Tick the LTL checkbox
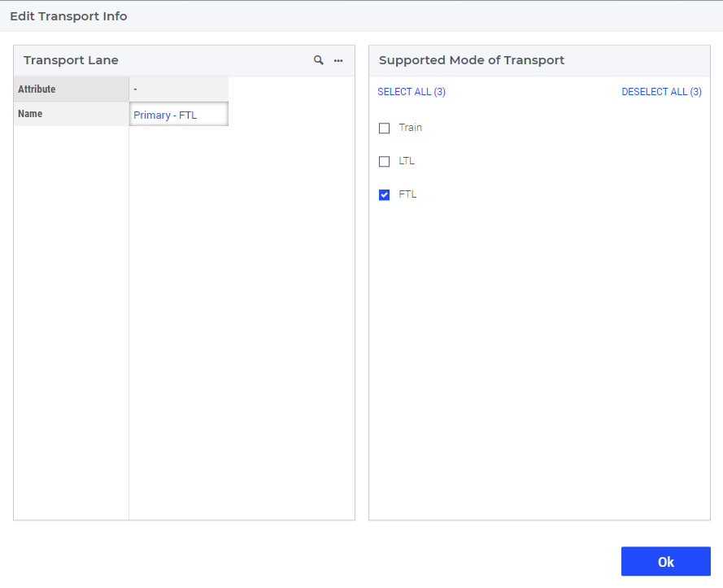 [x=384, y=161]
